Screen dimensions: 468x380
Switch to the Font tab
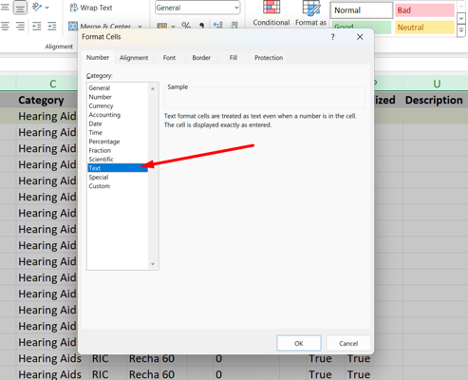point(169,58)
